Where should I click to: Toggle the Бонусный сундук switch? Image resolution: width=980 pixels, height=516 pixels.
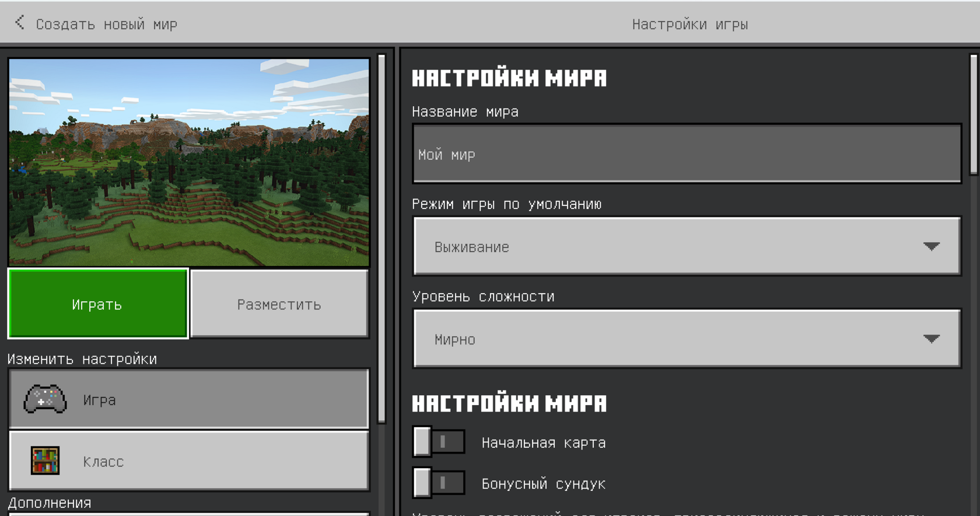[439, 483]
